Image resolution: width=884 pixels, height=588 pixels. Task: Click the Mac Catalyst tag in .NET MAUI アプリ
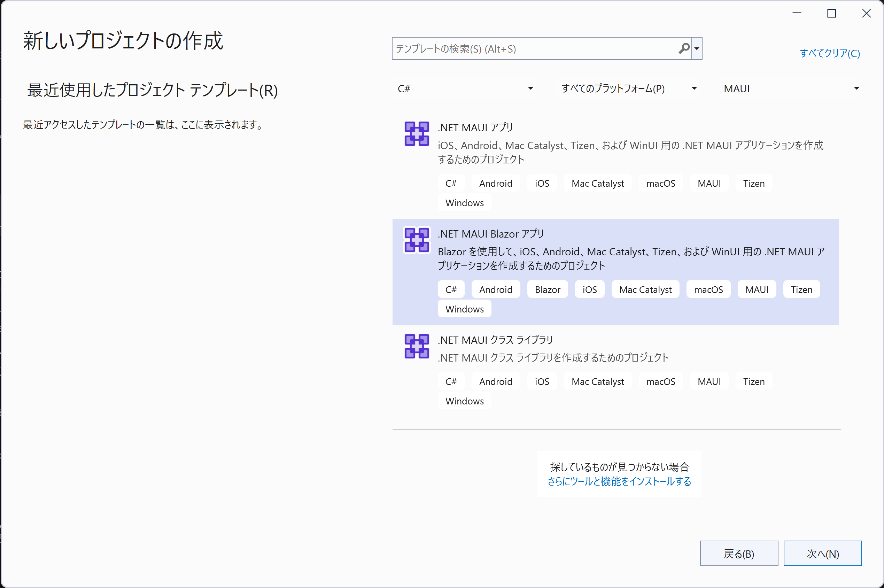(598, 183)
